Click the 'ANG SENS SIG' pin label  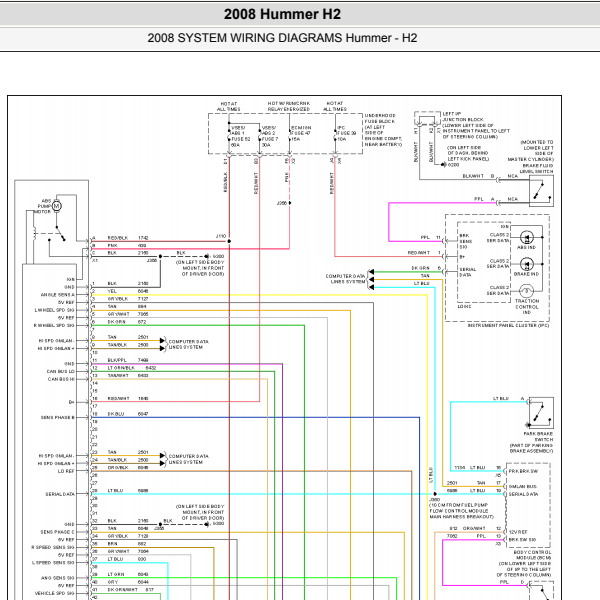click(58, 578)
